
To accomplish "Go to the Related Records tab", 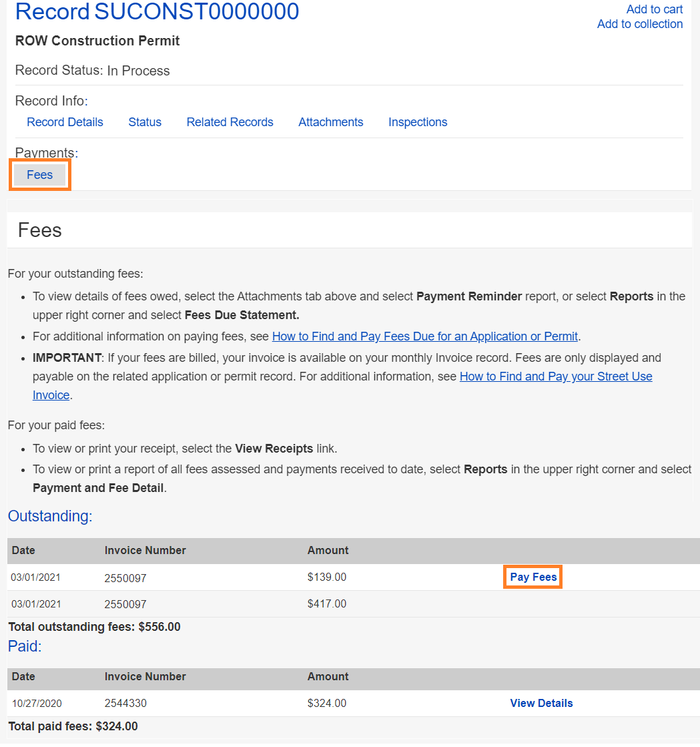I will click(230, 122).
